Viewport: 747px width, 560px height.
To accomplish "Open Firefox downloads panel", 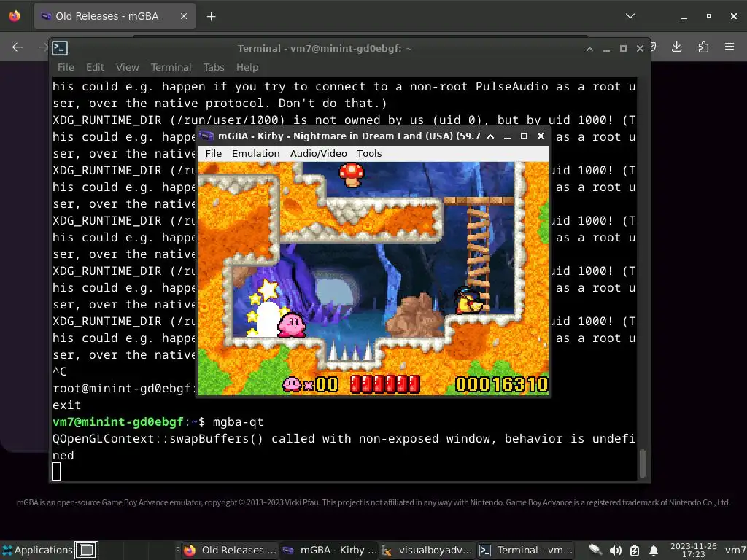I will (676, 47).
